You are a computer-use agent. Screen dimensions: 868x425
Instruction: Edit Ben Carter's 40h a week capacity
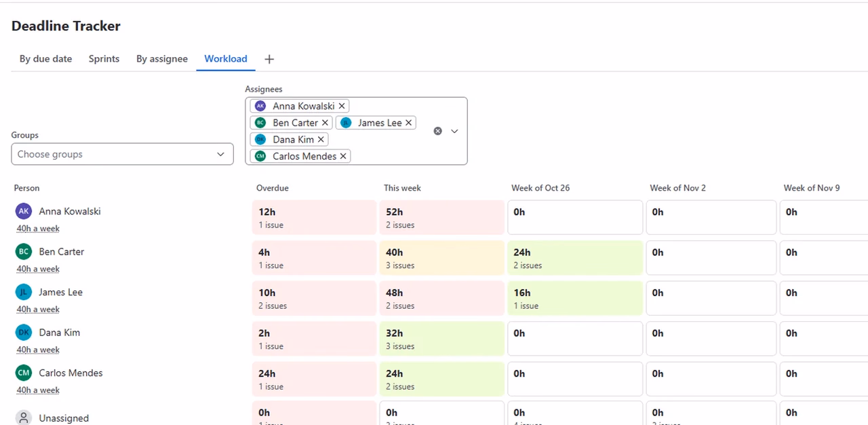coord(38,269)
